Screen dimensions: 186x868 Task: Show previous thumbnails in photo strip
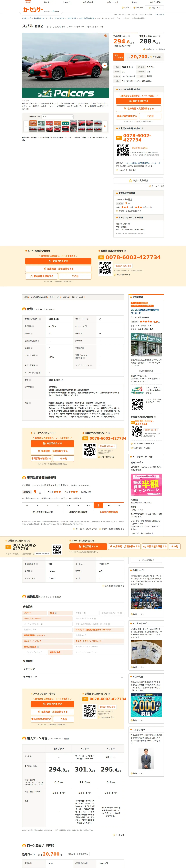click(x=25, y=126)
